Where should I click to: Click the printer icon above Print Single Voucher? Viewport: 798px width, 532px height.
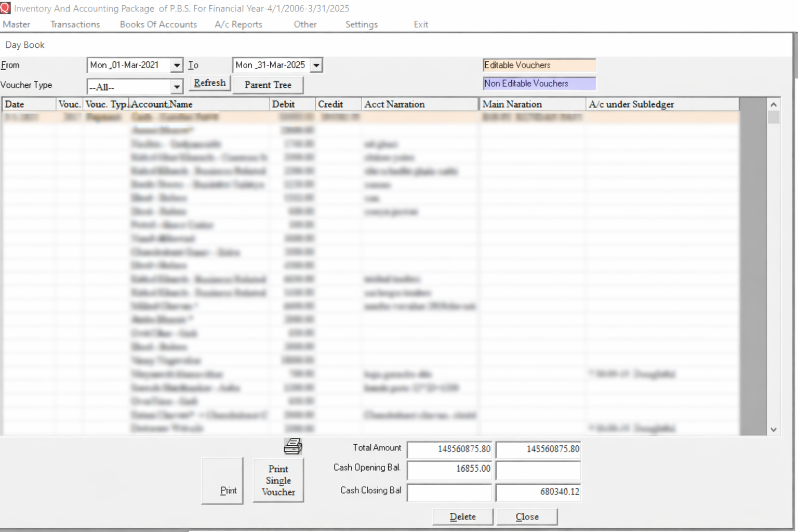[293, 446]
